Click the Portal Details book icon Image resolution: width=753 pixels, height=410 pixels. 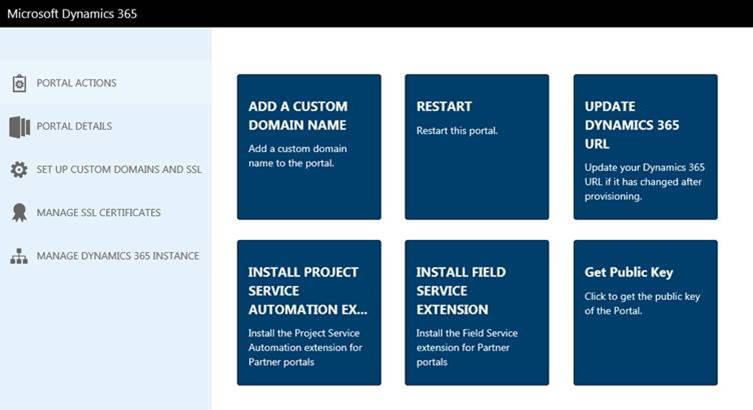pos(19,127)
